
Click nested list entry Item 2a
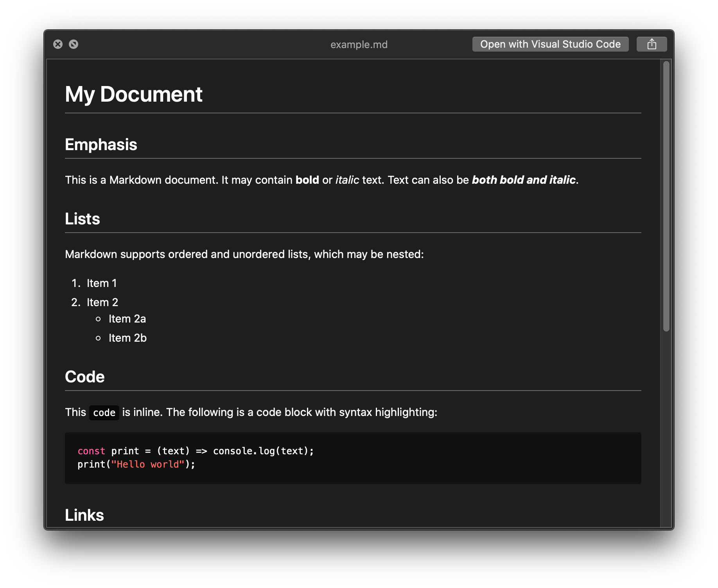[127, 319]
